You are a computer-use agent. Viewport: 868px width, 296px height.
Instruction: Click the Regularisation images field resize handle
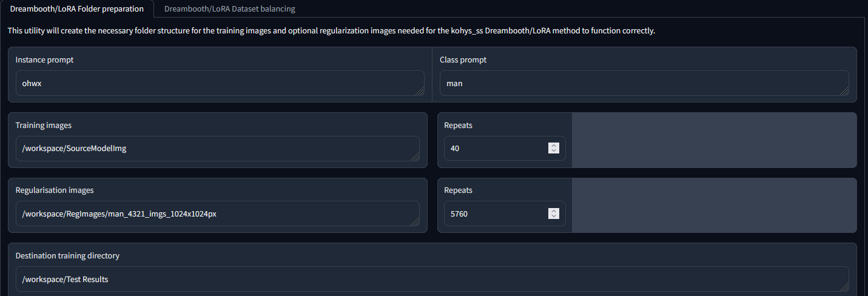pyautogui.click(x=414, y=221)
